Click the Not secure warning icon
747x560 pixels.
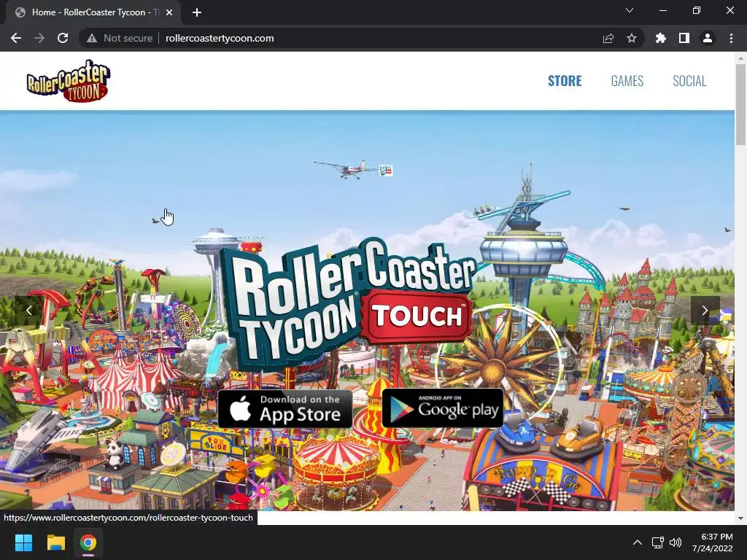(92, 38)
